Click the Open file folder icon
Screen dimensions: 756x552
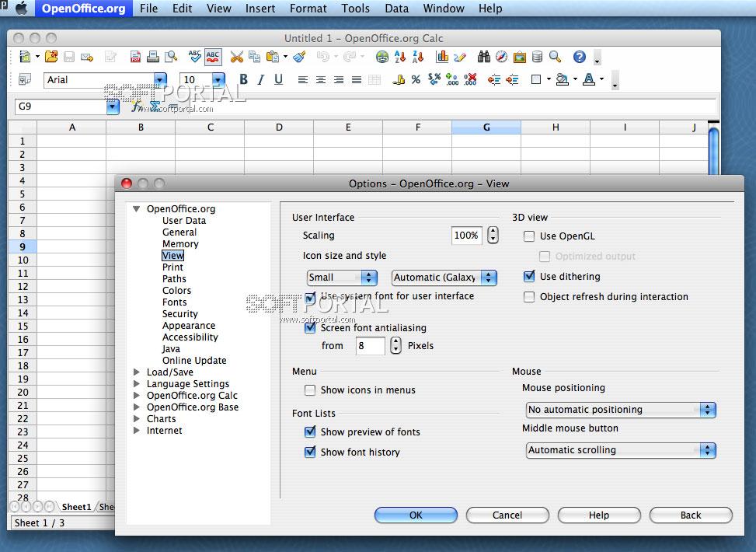click(x=51, y=57)
